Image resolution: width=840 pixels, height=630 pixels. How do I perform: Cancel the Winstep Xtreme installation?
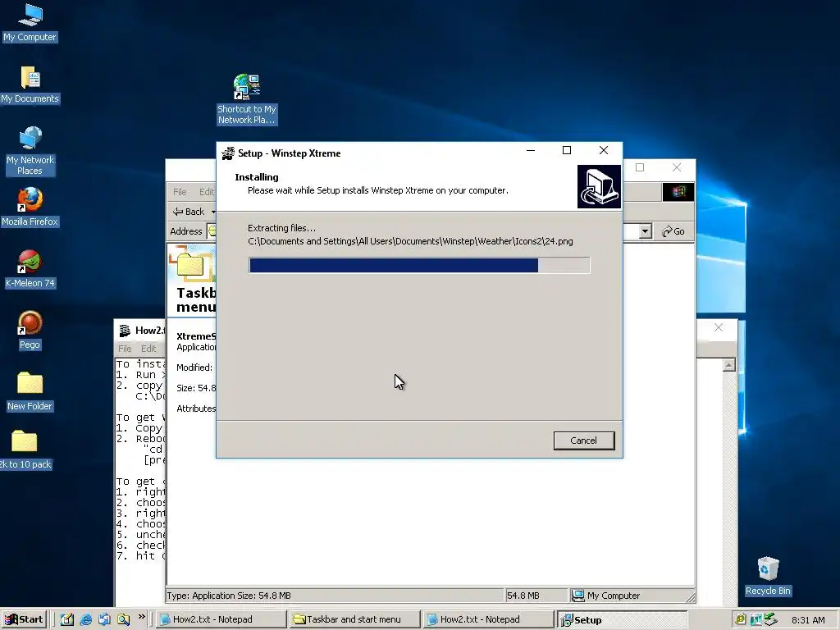pos(583,441)
